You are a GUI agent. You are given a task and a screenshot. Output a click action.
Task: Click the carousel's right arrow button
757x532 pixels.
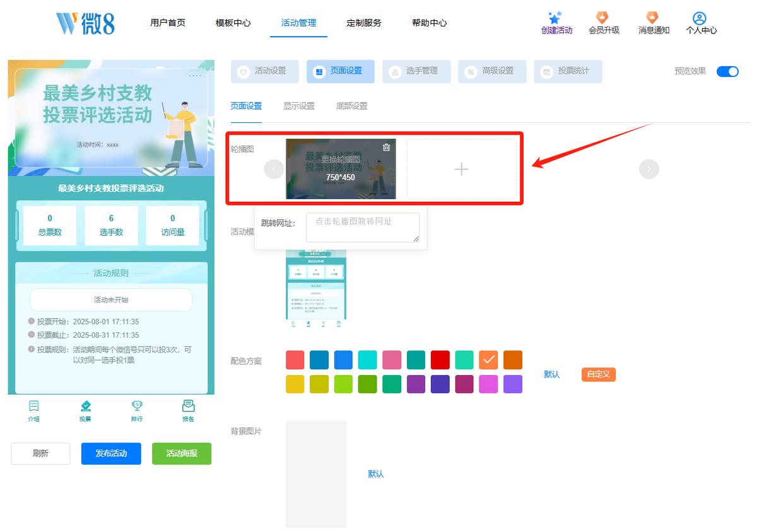[x=649, y=169]
